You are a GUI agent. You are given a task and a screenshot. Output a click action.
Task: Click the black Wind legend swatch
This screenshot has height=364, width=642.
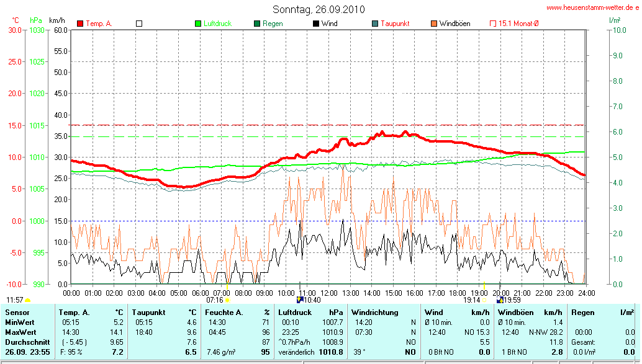pyautogui.click(x=316, y=24)
